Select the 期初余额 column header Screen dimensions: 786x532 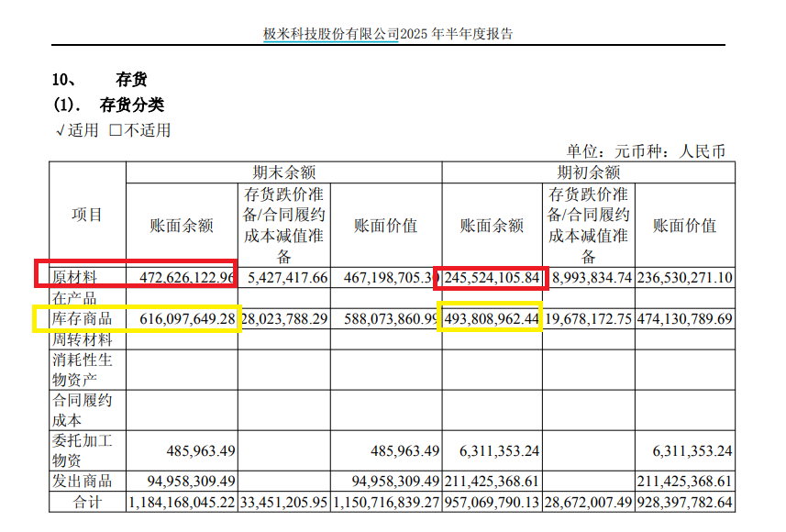(x=589, y=172)
